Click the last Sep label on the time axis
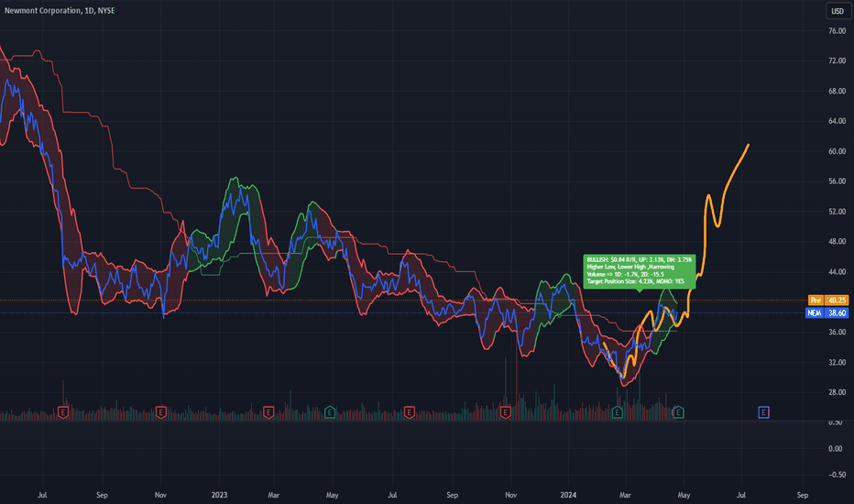Screen dimensions: 854x504 [x=803, y=495]
